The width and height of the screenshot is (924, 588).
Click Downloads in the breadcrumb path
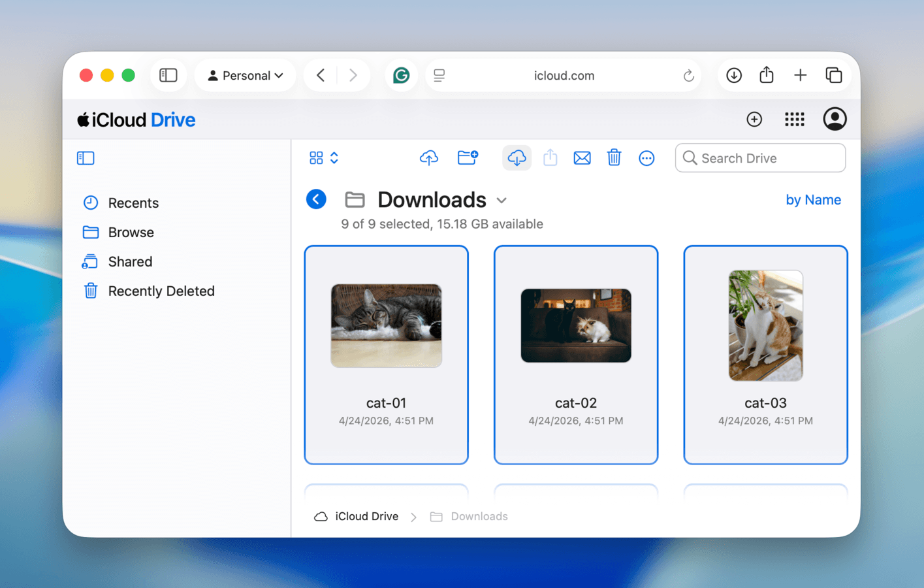click(469, 516)
